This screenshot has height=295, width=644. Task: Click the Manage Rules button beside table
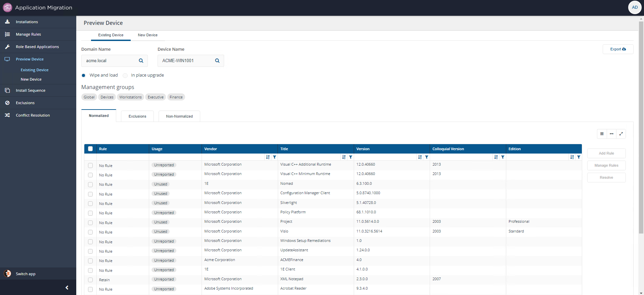point(606,165)
